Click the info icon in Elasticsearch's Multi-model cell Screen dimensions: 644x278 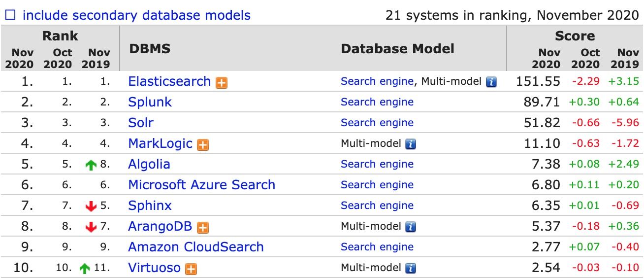[491, 82]
